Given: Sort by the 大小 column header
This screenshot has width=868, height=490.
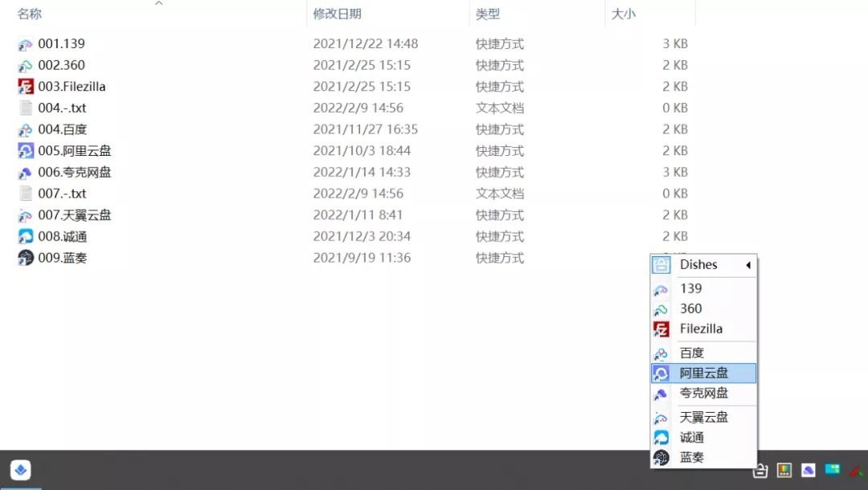Looking at the screenshot, I should coord(624,14).
